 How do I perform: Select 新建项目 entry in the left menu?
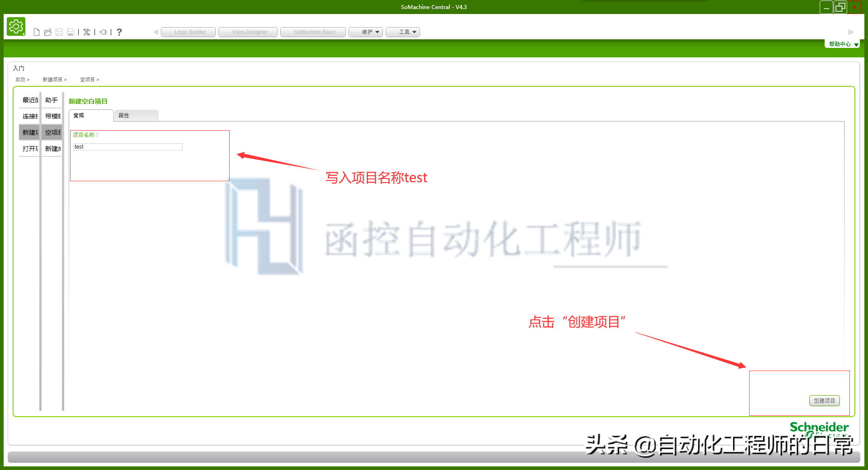click(30, 132)
